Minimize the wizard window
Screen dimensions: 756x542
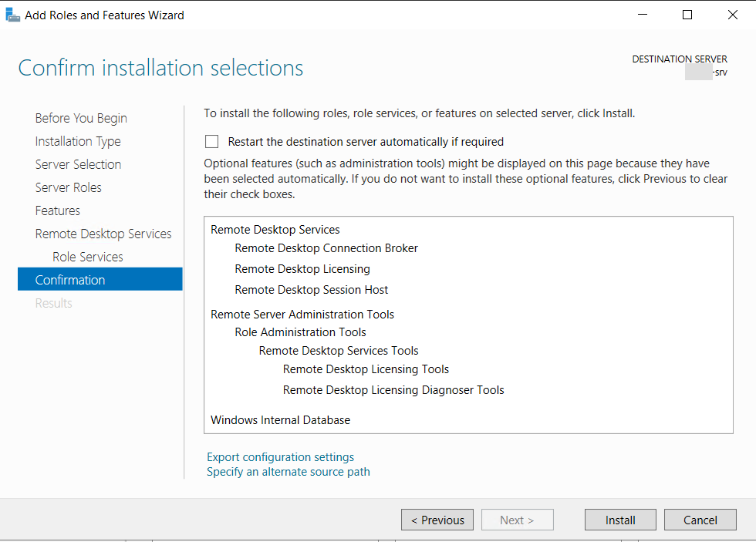click(x=643, y=15)
